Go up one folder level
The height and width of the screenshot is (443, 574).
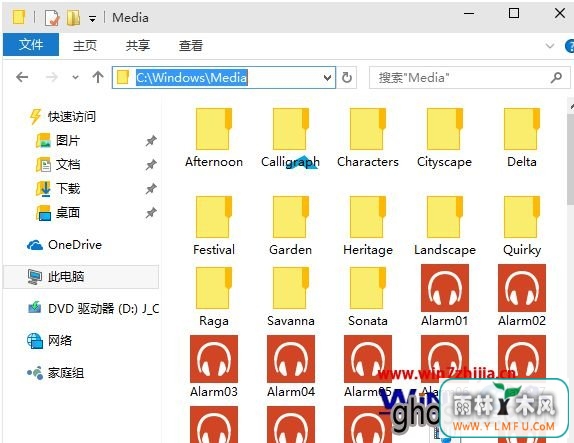tap(98, 77)
